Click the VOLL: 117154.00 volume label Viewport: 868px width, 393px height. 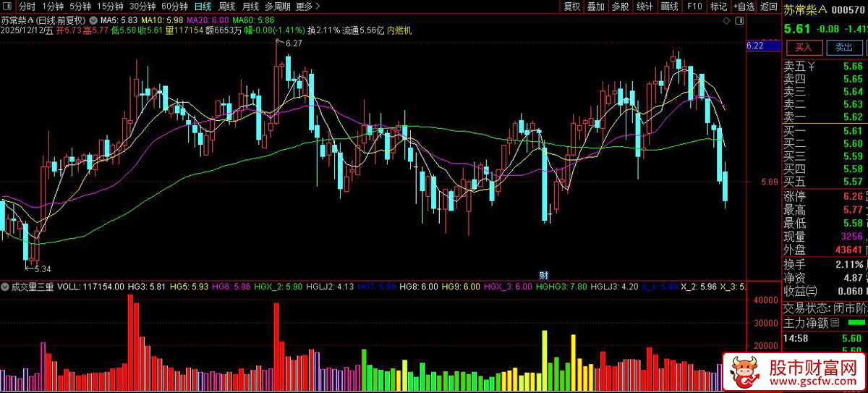pyautogui.click(x=90, y=287)
